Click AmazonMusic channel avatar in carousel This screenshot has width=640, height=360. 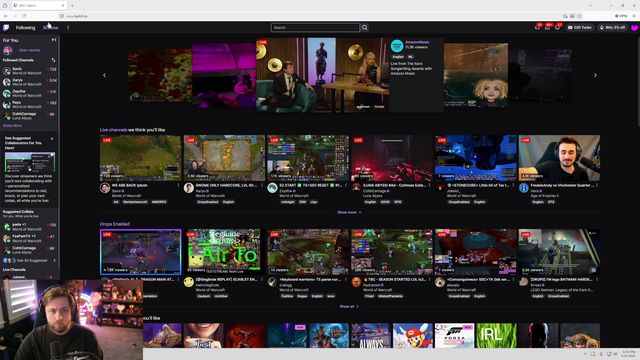397,46
